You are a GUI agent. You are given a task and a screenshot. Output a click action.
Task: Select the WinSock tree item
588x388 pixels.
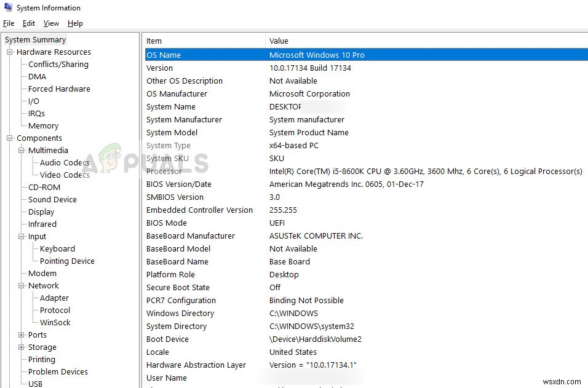pyautogui.click(x=55, y=323)
